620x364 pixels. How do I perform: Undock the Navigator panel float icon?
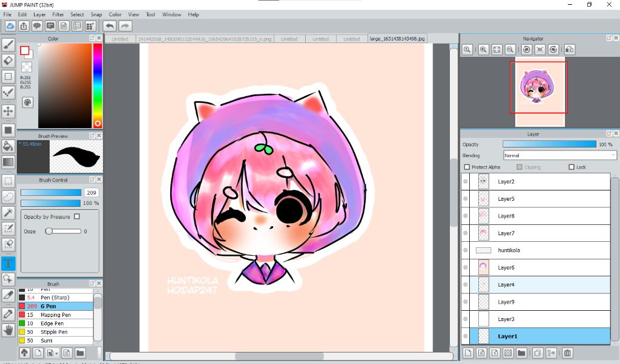[x=609, y=38]
